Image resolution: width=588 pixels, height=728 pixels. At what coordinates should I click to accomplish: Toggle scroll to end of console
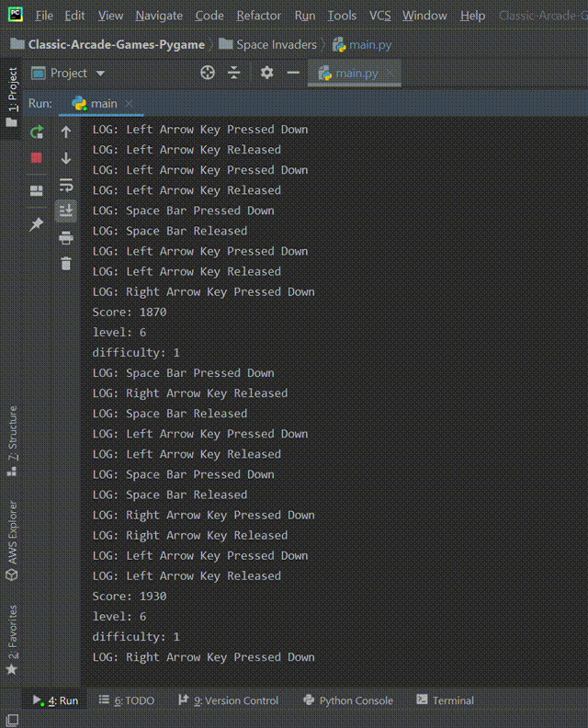66,210
